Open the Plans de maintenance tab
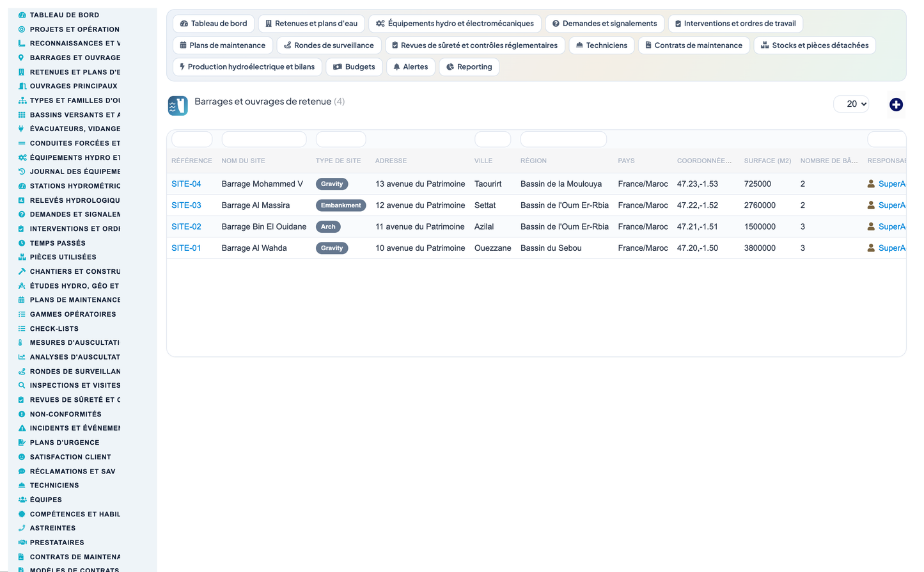The width and height of the screenshot is (924, 572). [x=223, y=45]
